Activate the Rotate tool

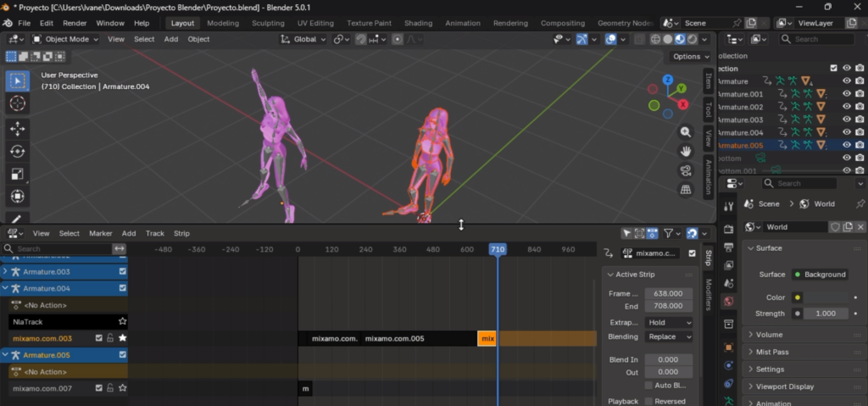[17, 151]
